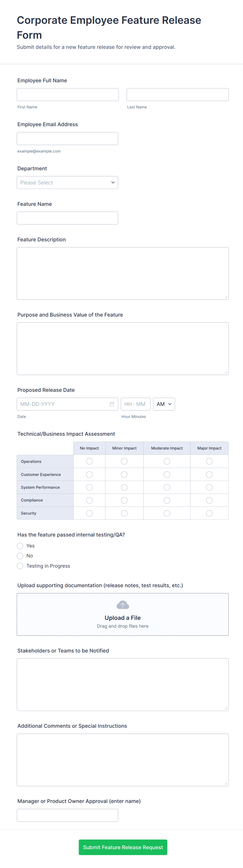Mark Operations as No Impact
The width and height of the screenshot is (243, 868).
[x=89, y=461]
